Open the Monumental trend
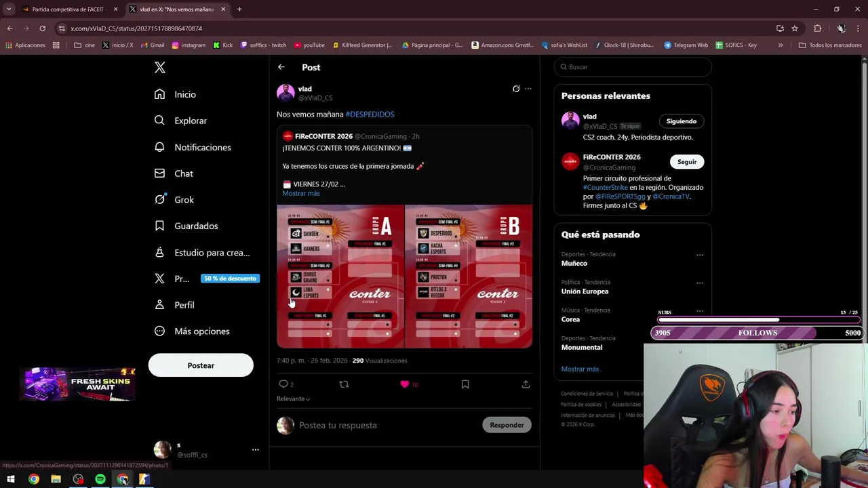Image resolution: width=868 pixels, height=488 pixels. pos(581,348)
